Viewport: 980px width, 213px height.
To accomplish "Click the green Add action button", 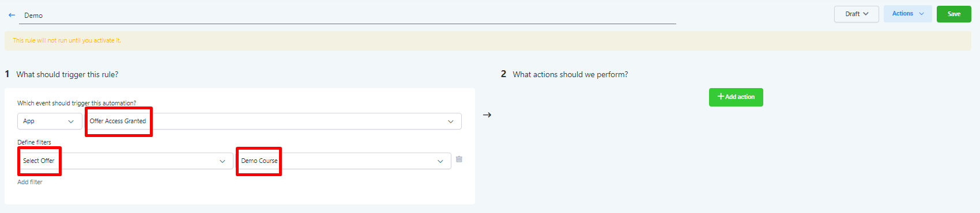I will tap(736, 97).
